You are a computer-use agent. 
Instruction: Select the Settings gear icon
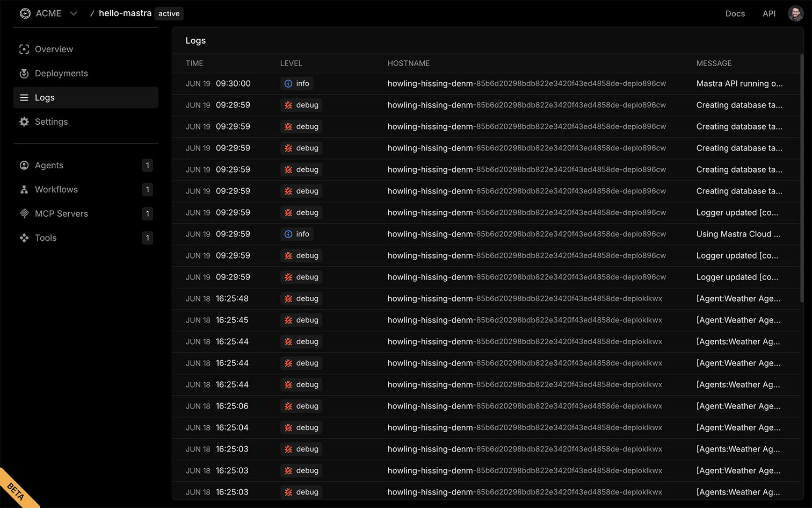[x=24, y=122]
